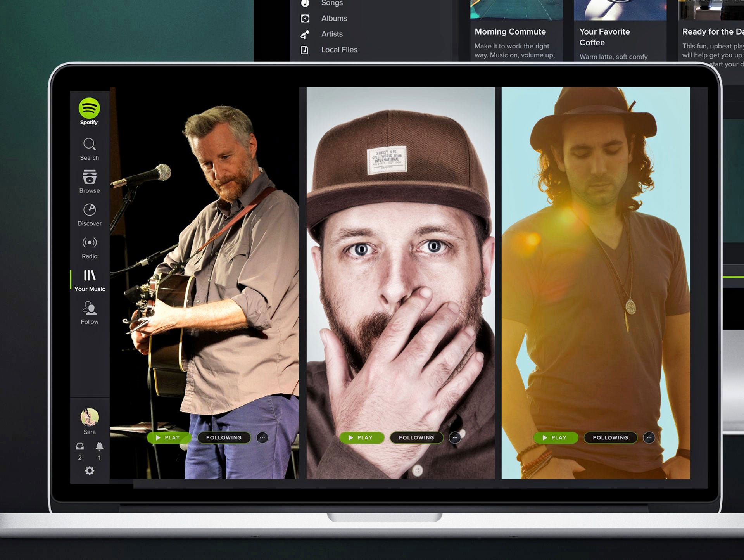The height and width of the screenshot is (560, 744).
Task: Open more options for the guitarist artist
Action: point(262,437)
